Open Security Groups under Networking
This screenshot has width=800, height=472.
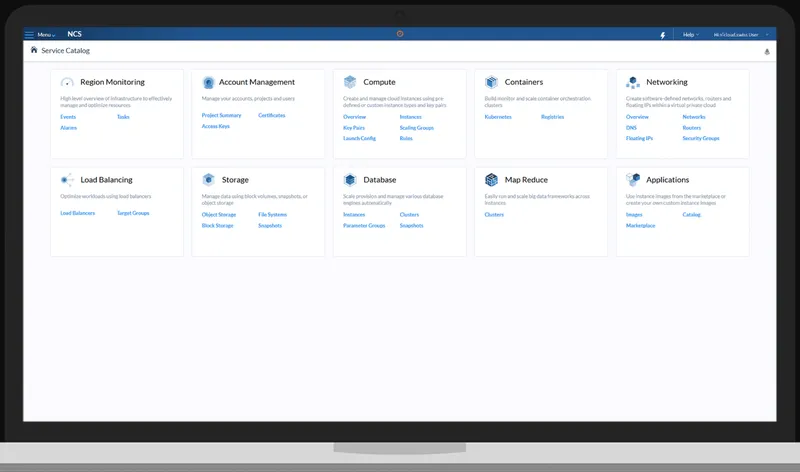click(x=701, y=138)
